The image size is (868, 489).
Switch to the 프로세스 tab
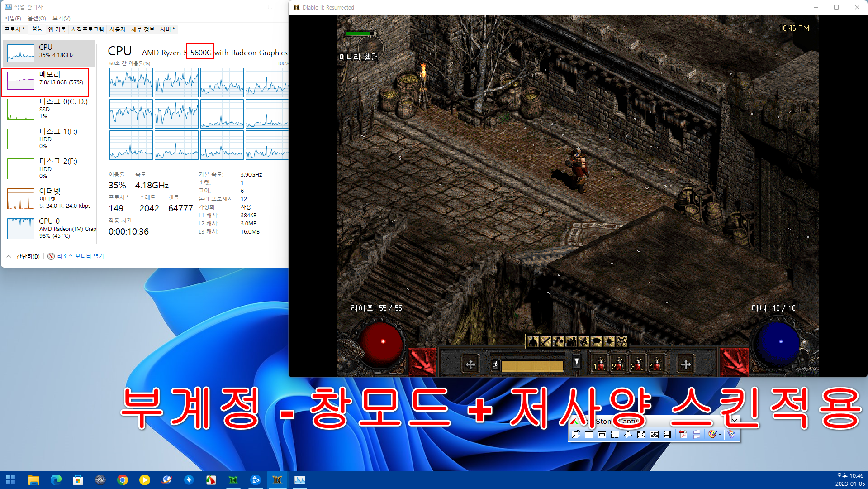pyautogui.click(x=15, y=29)
